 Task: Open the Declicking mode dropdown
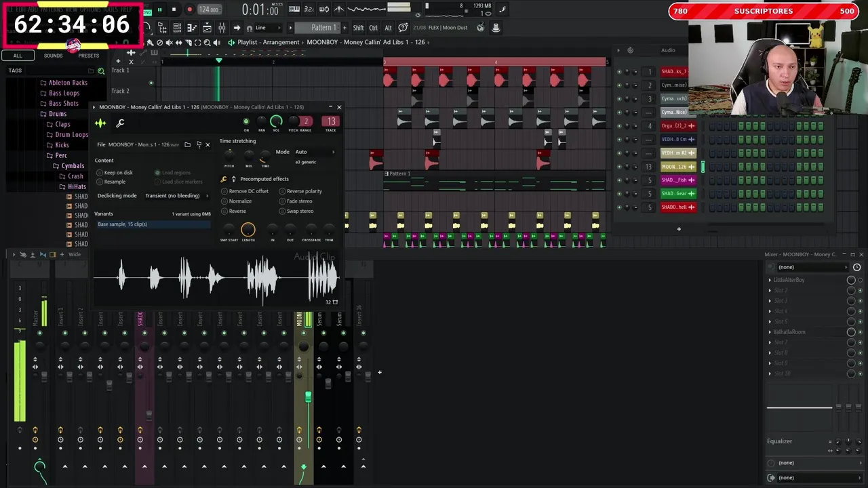click(176, 196)
